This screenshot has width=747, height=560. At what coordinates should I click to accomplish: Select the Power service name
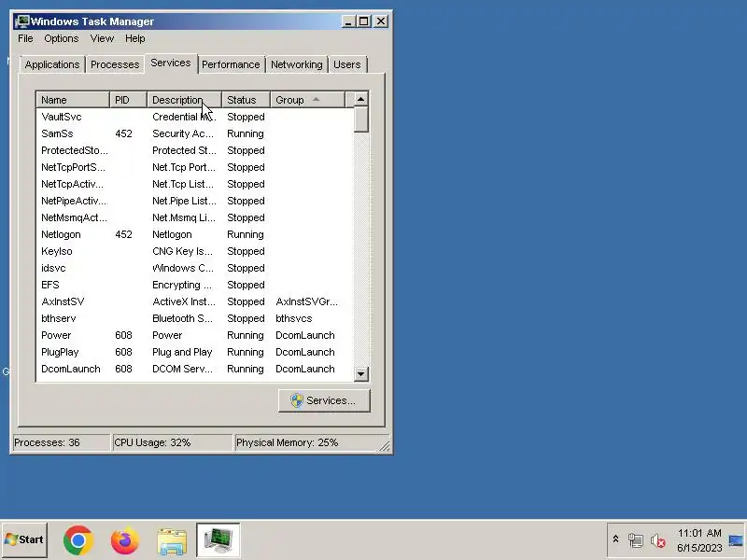pyautogui.click(x=56, y=335)
